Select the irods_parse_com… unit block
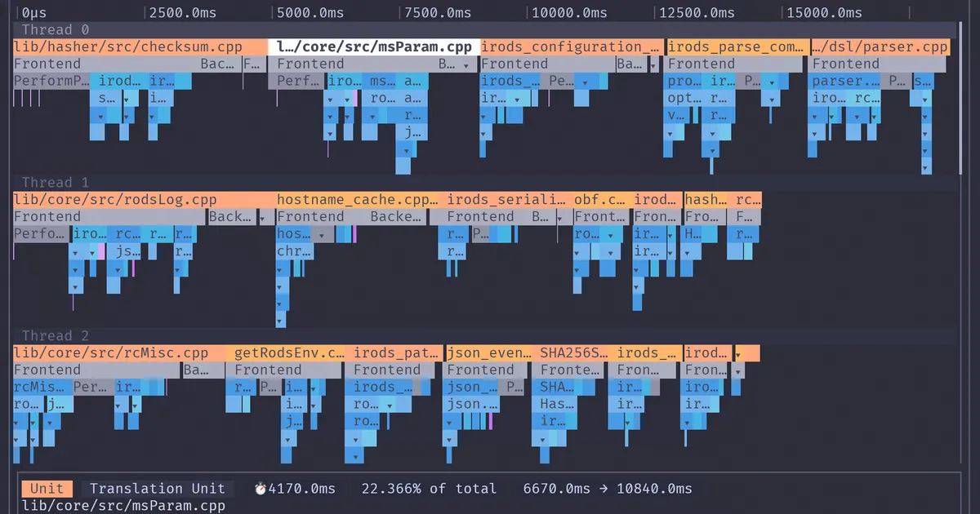Image resolution: width=980 pixels, height=514 pixels. (x=738, y=47)
